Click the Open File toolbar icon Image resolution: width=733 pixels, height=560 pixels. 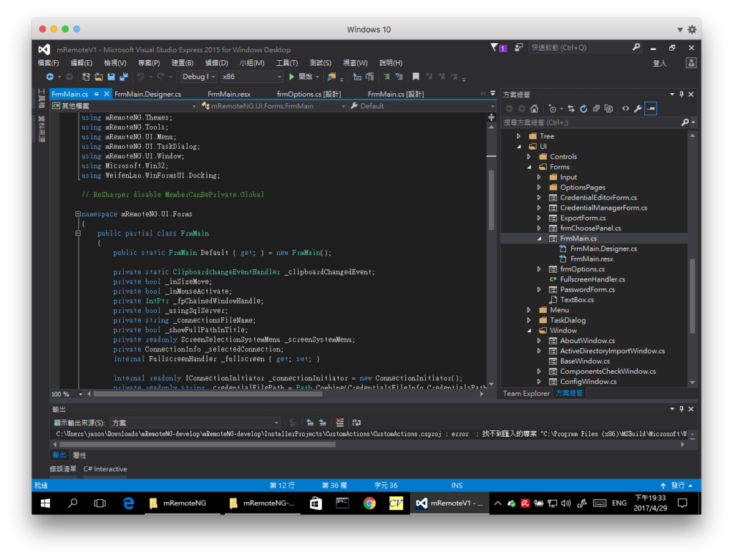[x=99, y=77]
